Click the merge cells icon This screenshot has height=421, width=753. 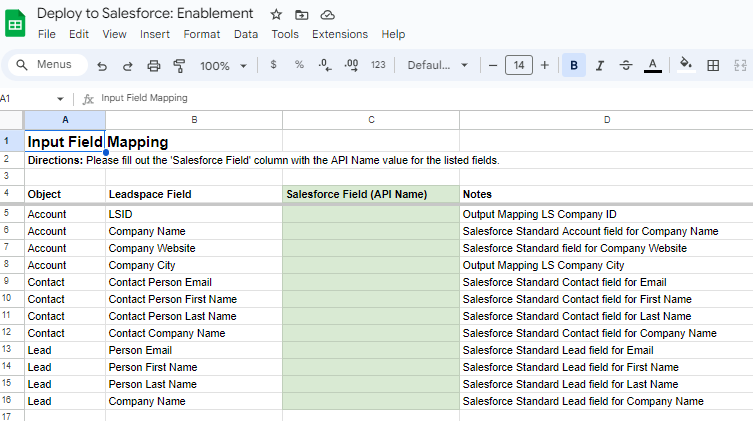(740, 65)
